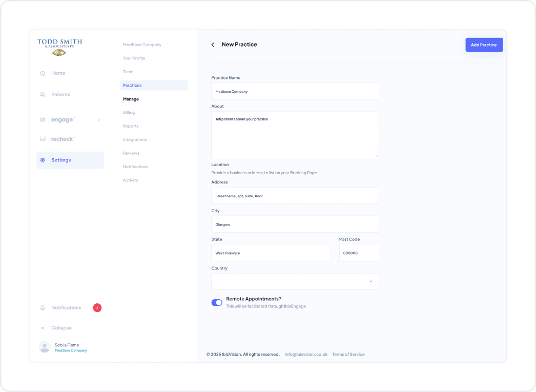Click the Settings gear icon
Viewport: 536px width, 392px height.
click(x=43, y=160)
